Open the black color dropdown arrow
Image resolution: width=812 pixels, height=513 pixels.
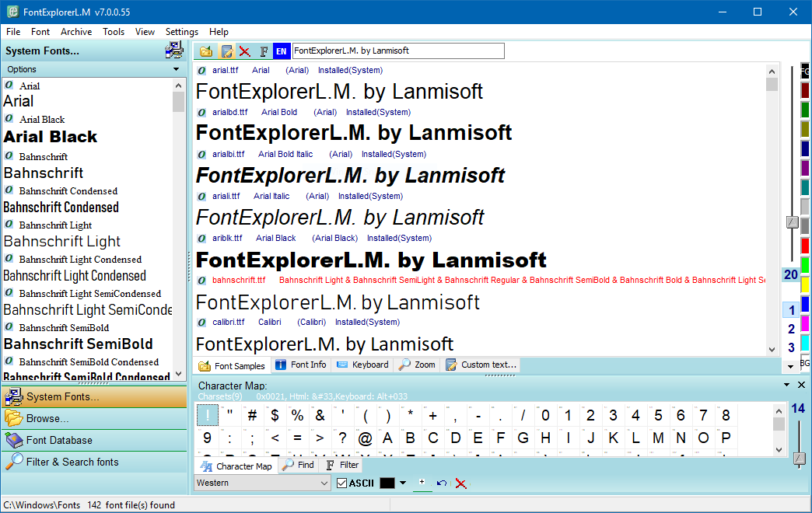403,483
